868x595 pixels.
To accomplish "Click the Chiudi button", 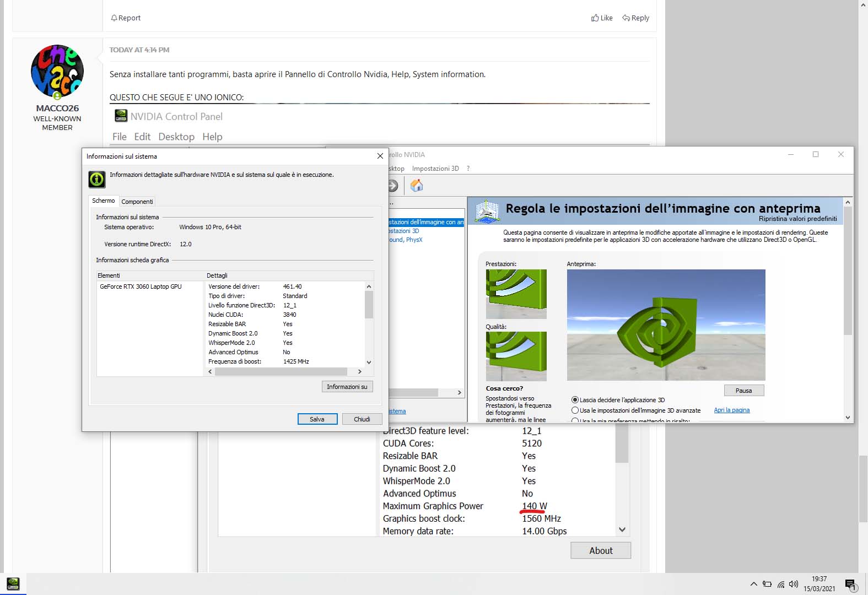I will [x=362, y=419].
